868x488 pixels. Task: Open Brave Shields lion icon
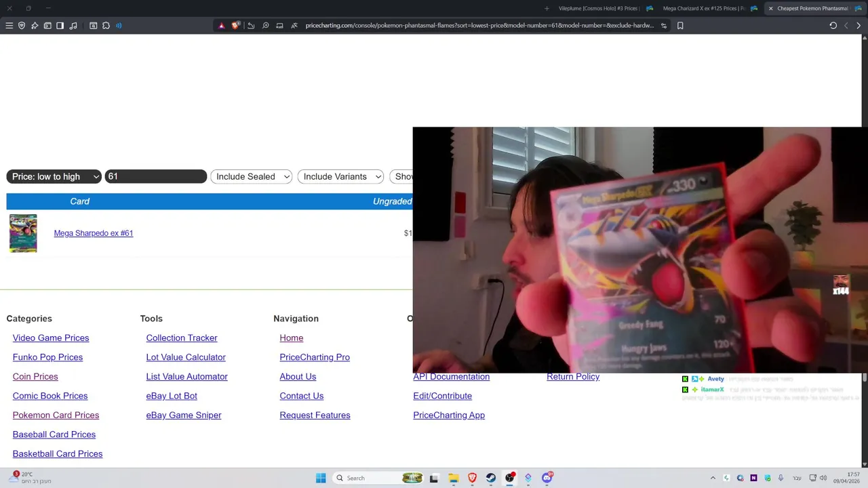tap(235, 26)
